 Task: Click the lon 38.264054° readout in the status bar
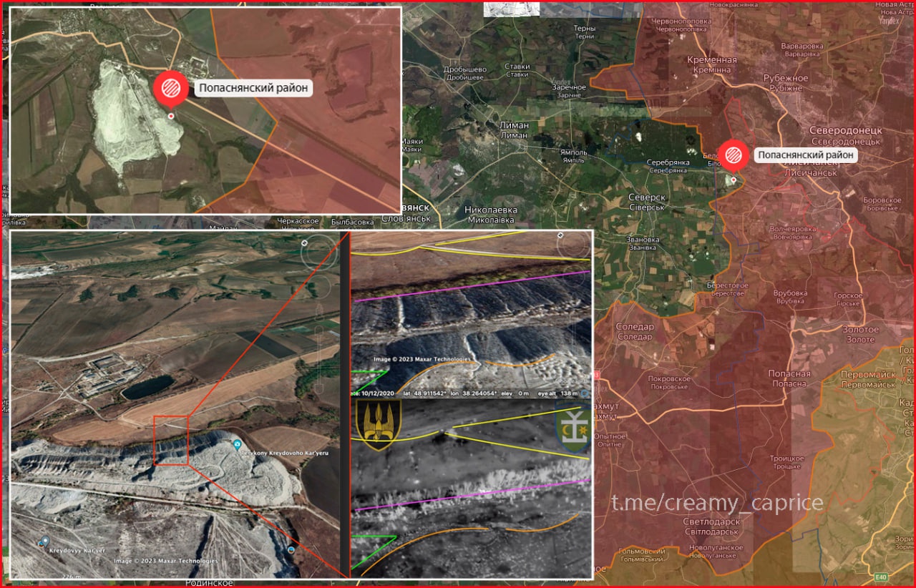tap(473, 393)
